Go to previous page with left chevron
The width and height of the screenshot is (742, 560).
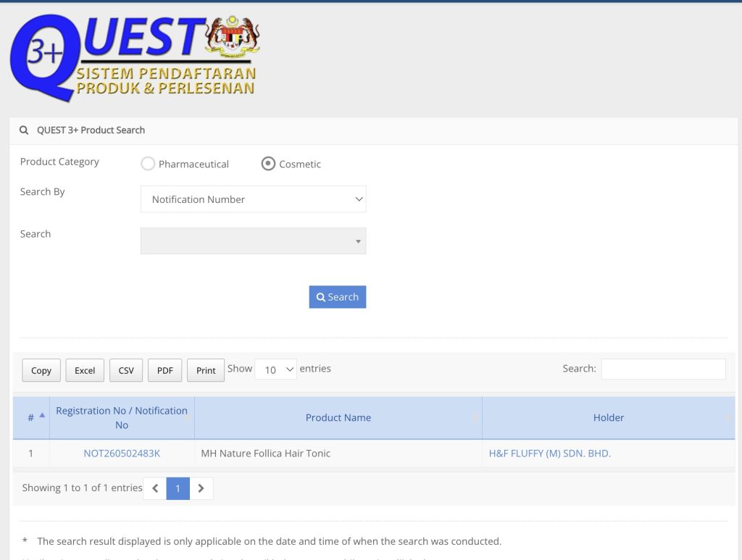(155, 488)
